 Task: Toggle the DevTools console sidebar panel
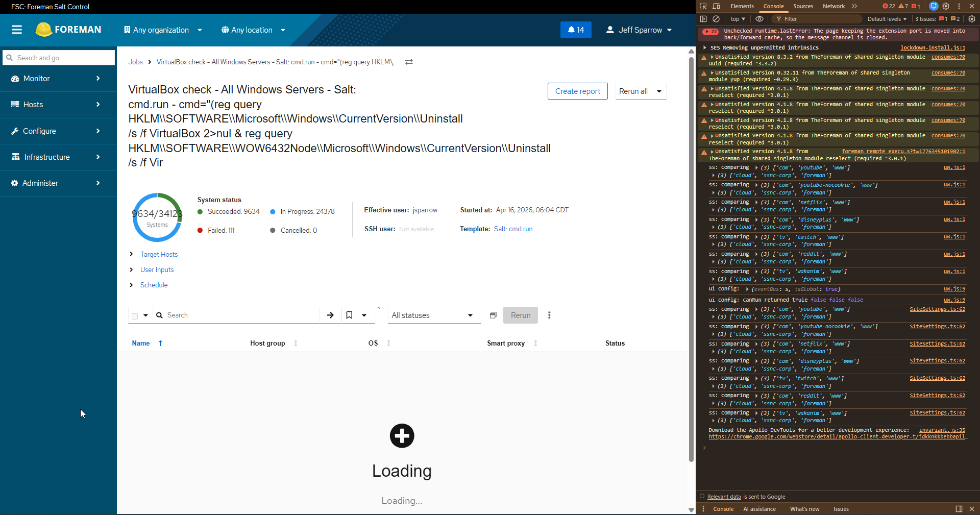click(x=703, y=19)
